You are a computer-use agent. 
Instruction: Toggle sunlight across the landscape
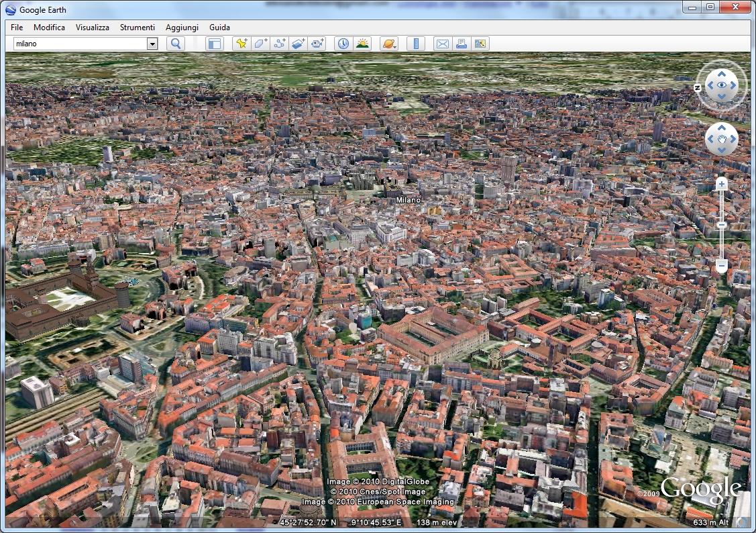362,44
